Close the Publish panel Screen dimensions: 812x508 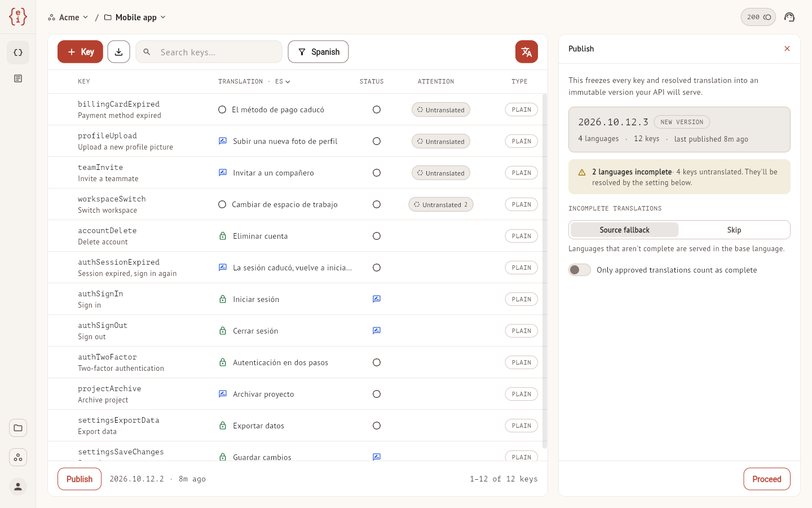click(787, 49)
